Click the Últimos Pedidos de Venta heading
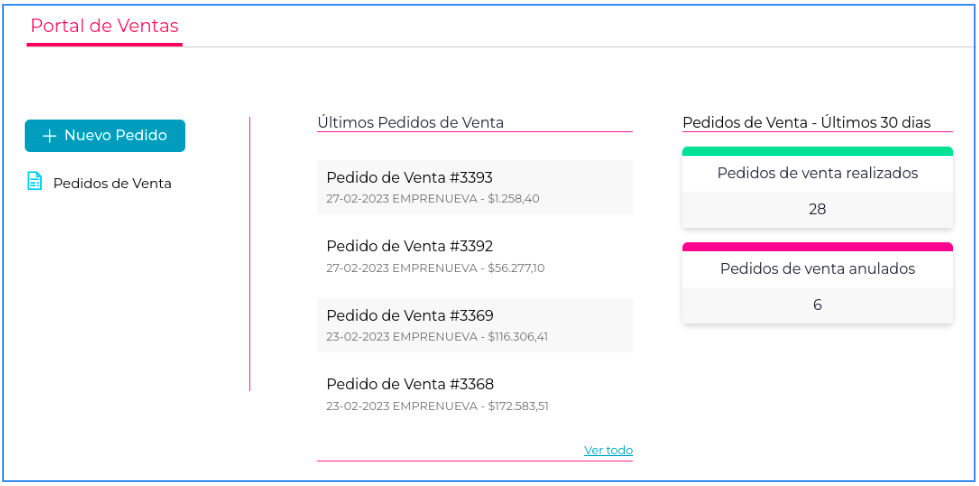 [x=410, y=123]
